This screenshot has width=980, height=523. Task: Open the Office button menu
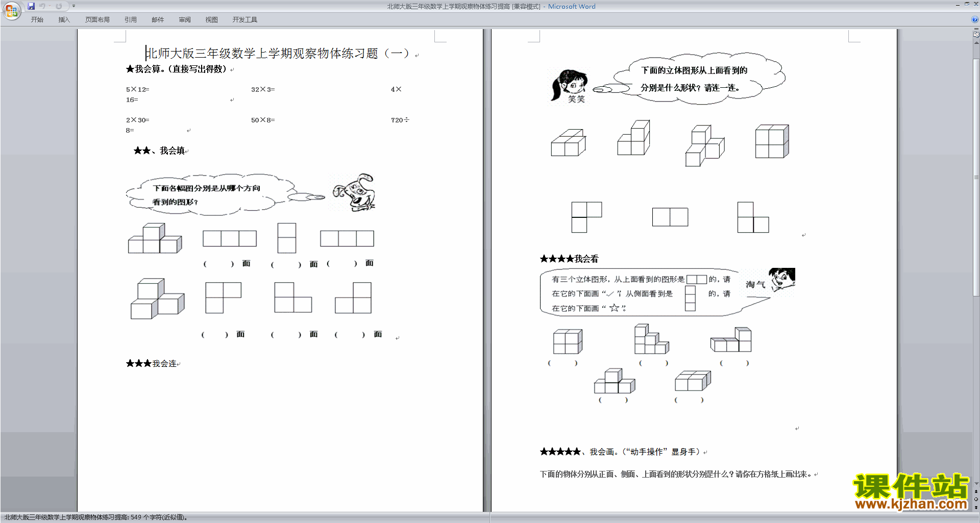pos(11,11)
